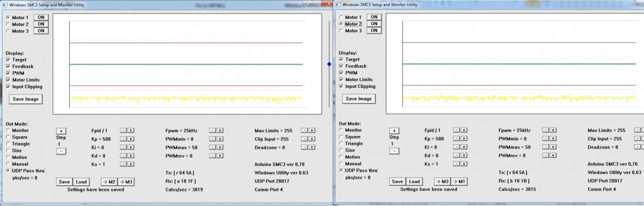Click Save Image in right window
The image size is (644, 206).
pyautogui.click(x=359, y=99)
